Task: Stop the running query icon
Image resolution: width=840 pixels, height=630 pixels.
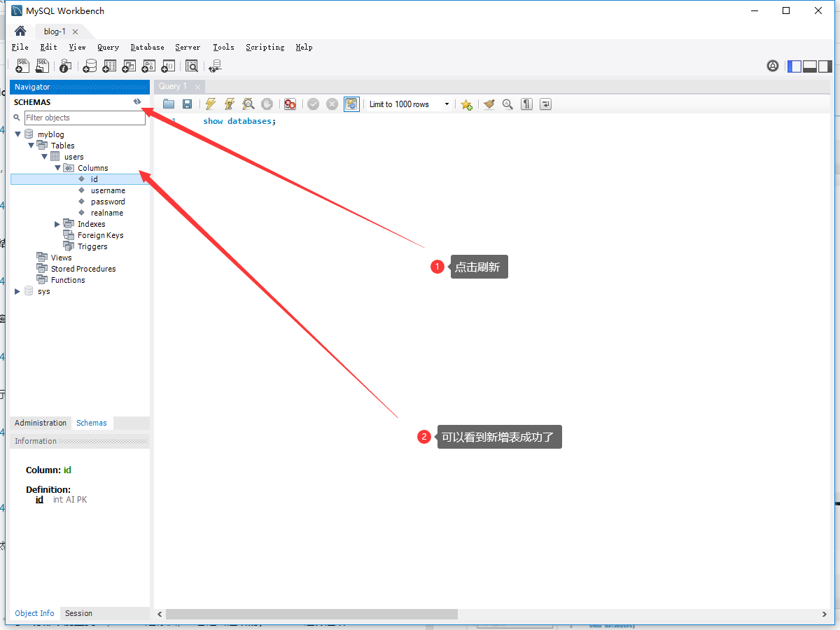Action: tap(267, 104)
